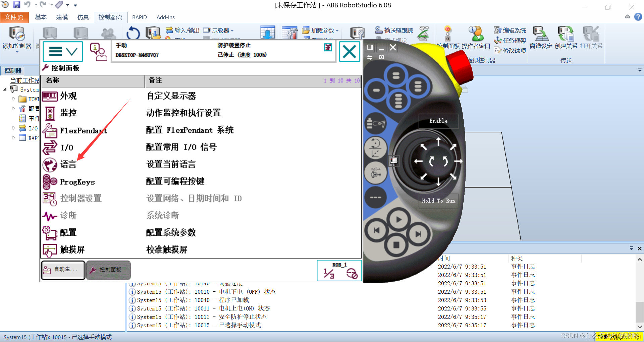Click the joystick up arrow
644x342 pixels.
click(438, 142)
